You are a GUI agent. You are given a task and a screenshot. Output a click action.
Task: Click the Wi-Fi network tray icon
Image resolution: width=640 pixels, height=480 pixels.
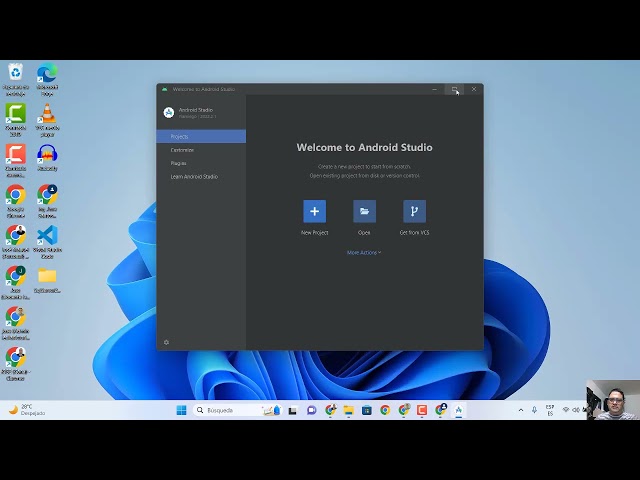tap(566, 410)
